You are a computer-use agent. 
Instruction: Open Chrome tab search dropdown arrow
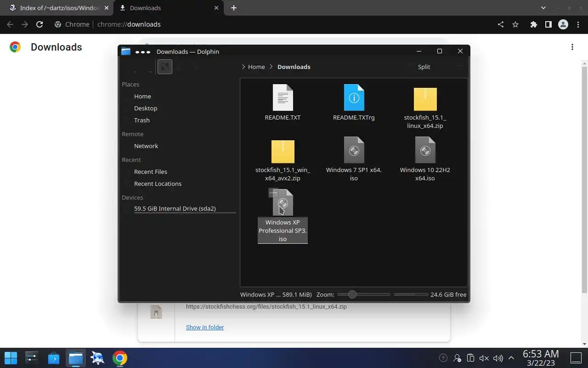(543, 8)
